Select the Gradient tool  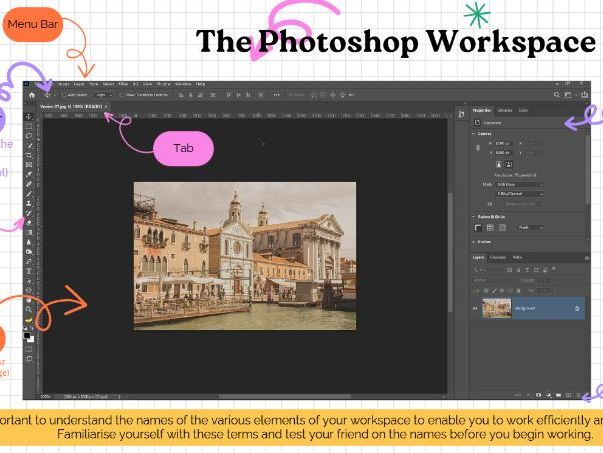29,233
